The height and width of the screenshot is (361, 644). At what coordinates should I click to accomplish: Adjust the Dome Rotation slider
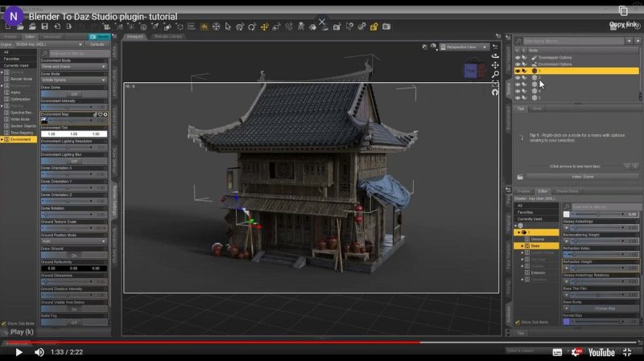(x=73, y=215)
